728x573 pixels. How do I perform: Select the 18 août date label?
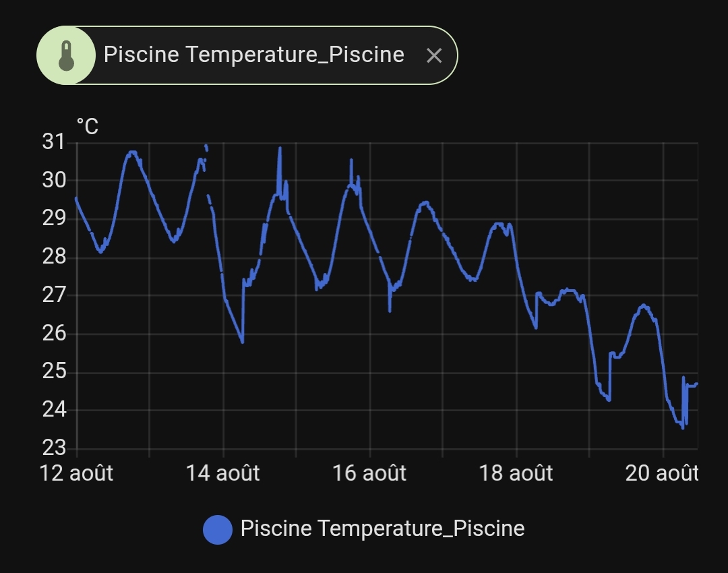[x=516, y=473]
